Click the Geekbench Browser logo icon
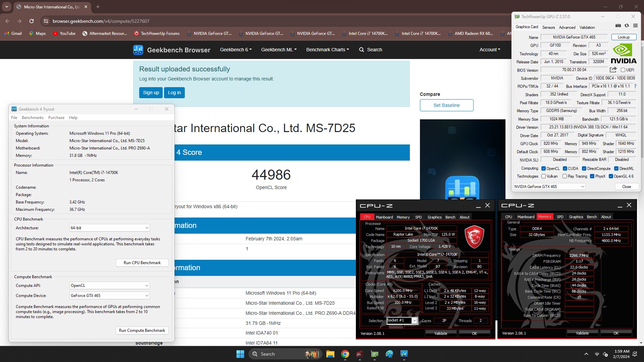644x362 pixels. pos(138,50)
